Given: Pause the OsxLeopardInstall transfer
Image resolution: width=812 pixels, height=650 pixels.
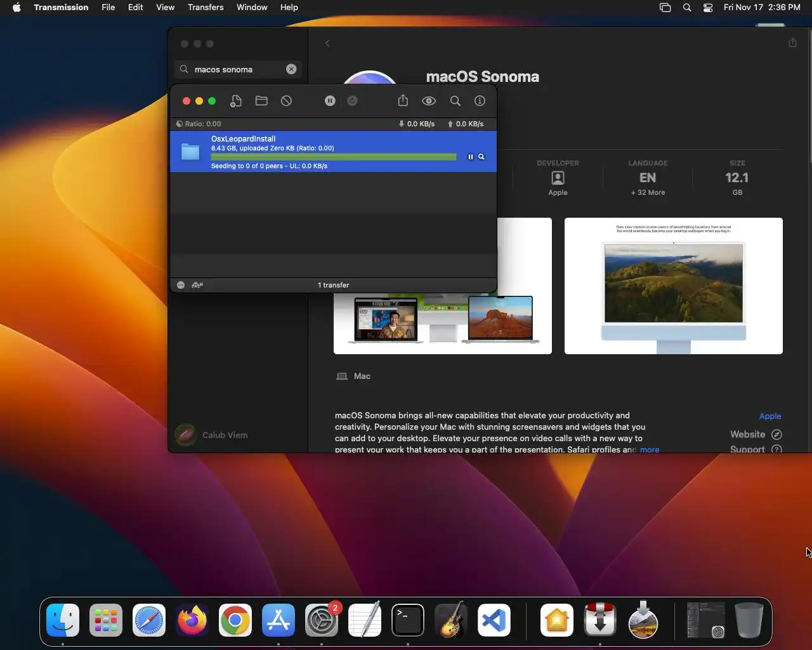Looking at the screenshot, I should pos(470,157).
